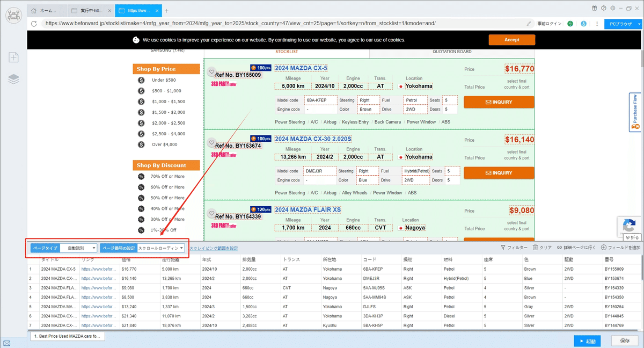Open the 2024 MAZDA FLAIR XS title
644x348 pixels.
[x=308, y=209]
